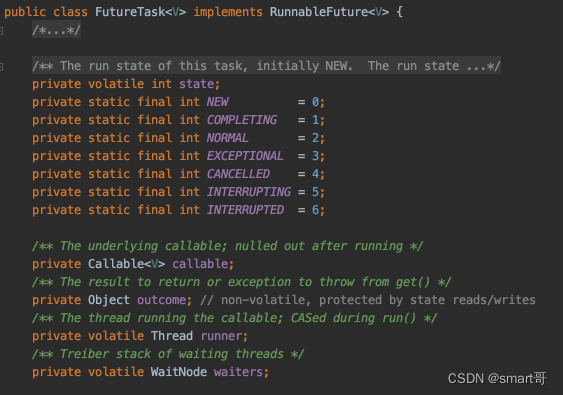563x395 pixels.
Task: Click the EXCEPTIONAL constant name
Action: tap(245, 156)
